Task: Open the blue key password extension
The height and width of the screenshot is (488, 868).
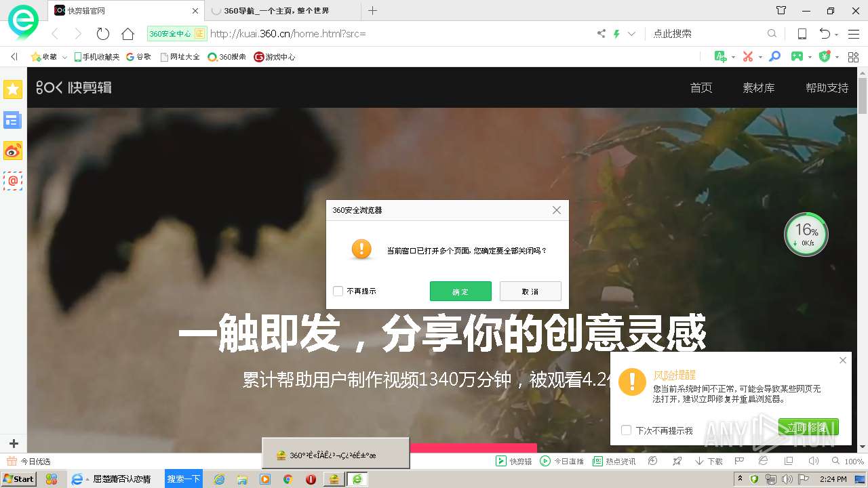Action: (774, 57)
